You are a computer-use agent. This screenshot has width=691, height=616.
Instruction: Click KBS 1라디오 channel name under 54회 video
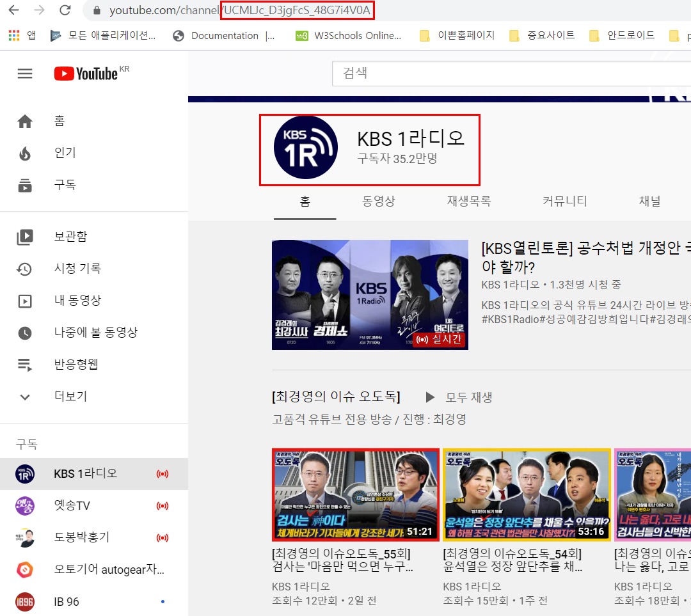click(x=472, y=587)
